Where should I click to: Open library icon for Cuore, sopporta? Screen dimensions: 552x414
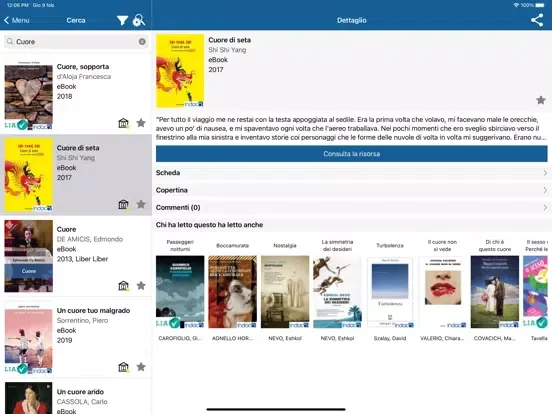[x=123, y=123]
